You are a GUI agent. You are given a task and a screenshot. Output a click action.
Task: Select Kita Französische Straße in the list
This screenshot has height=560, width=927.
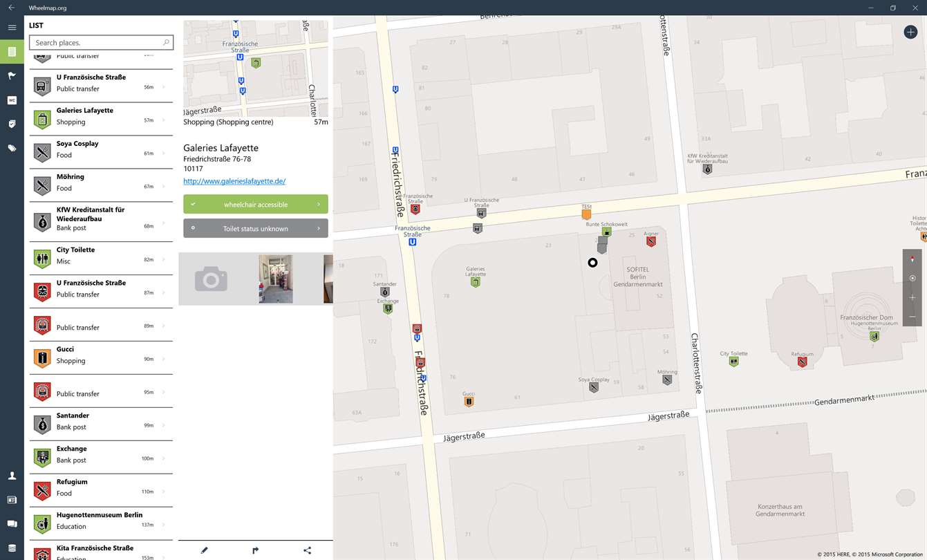point(101,550)
